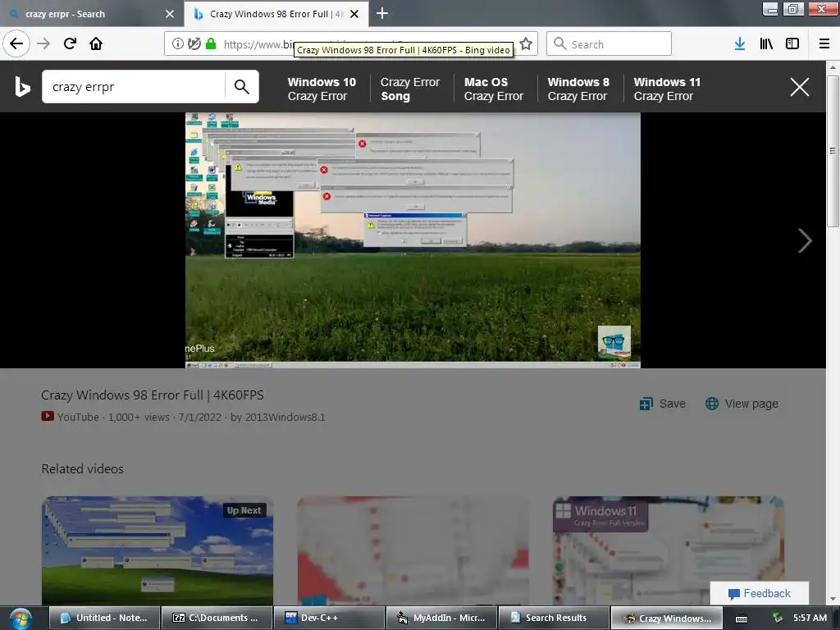Viewport: 840px width, 630px height.
Task: Open the tracking protection shield icon
Action: pyautogui.click(x=194, y=44)
